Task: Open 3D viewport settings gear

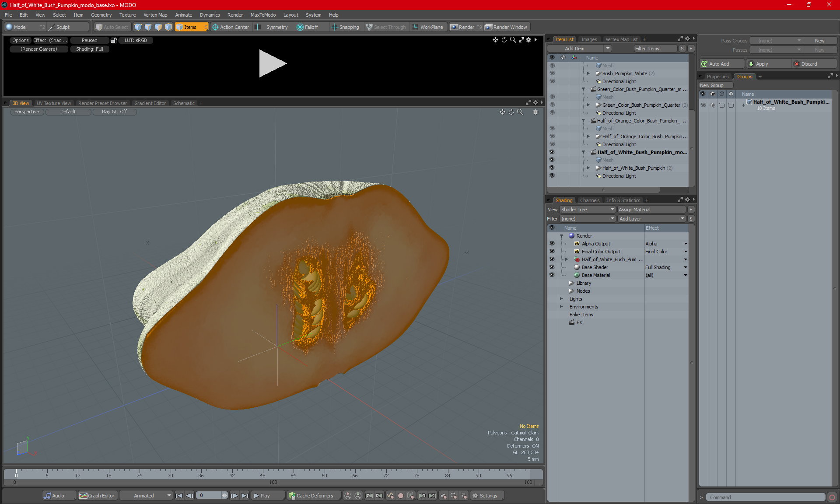Action: click(535, 112)
